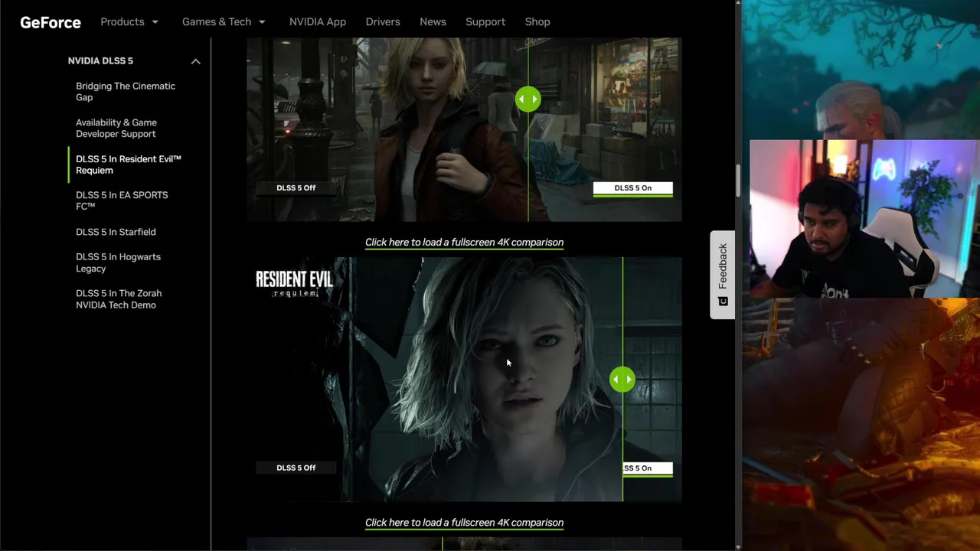This screenshot has width=980, height=551.
Task: Click the Resident Evil Requiem logo
Action: (295, 283)
